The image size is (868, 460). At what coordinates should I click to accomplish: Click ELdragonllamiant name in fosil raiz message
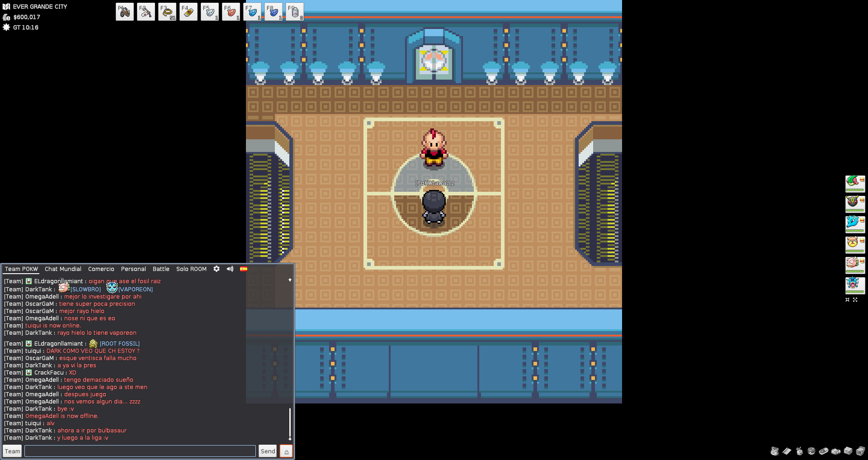pyautogui.click(x=58, y=281)
